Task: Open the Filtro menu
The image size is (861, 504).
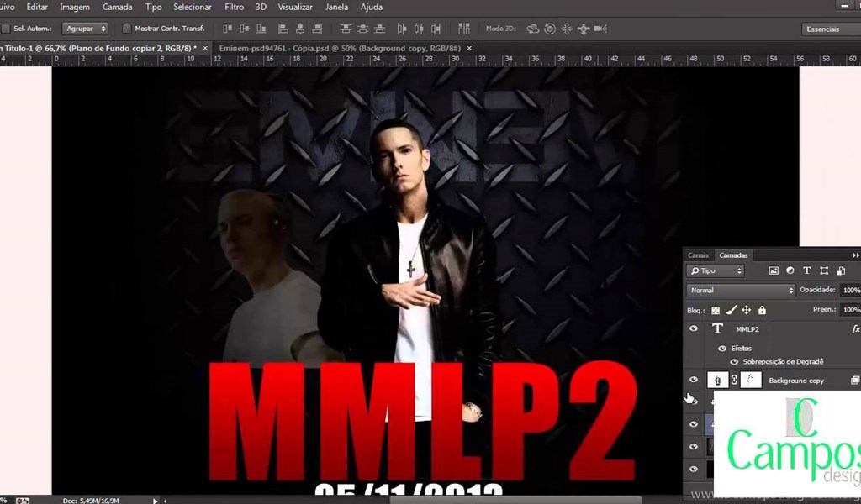Action: (x=235, y=7)
